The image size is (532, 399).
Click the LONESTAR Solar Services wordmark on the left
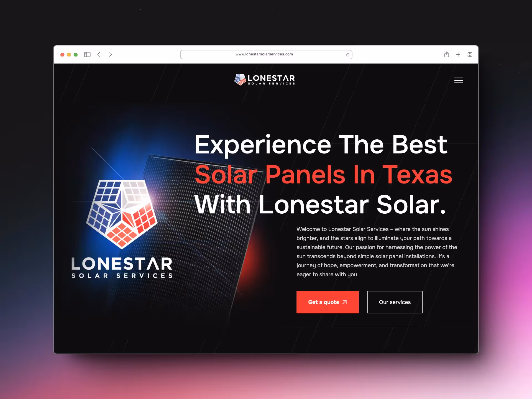point(122,268)
